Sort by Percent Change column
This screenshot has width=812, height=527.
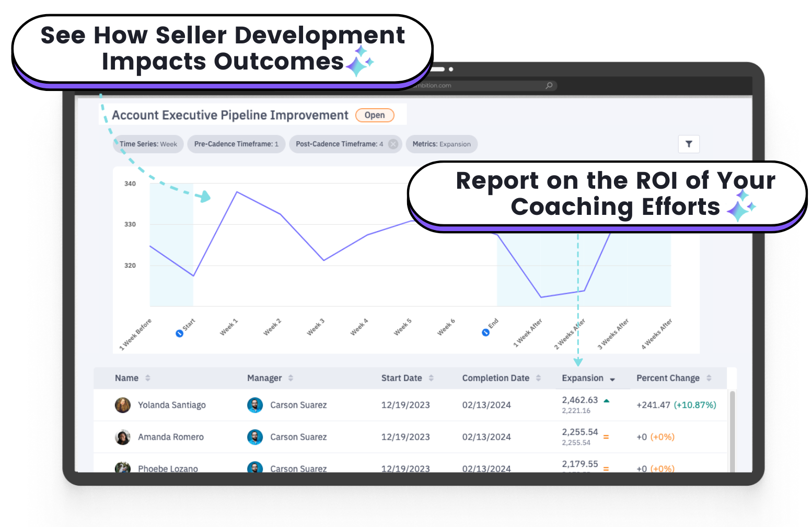point(709,378)
